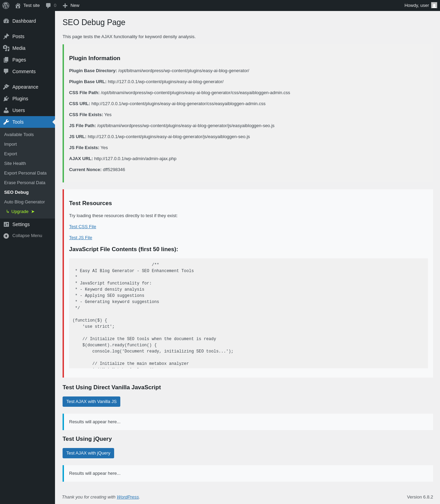Open Appearance menu

coord(27,87)
